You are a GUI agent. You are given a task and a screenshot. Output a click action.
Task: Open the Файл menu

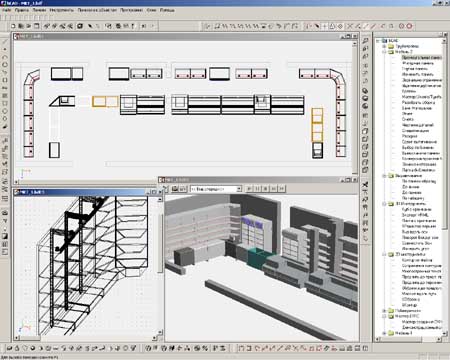(x=7, y=10)
